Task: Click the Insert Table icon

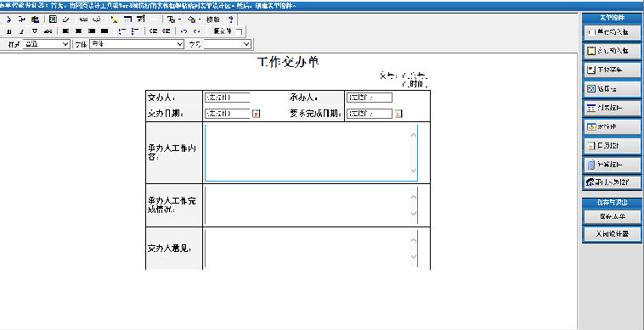Action: (x=127, y=20)
